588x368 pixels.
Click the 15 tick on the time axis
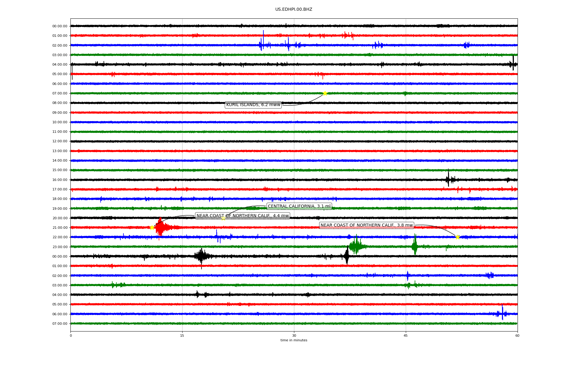[x=182, y=335]
